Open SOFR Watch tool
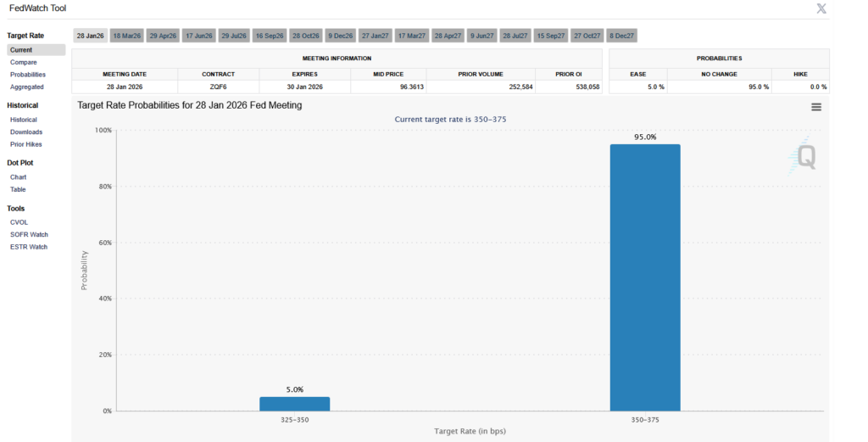 tap(29, 234)
